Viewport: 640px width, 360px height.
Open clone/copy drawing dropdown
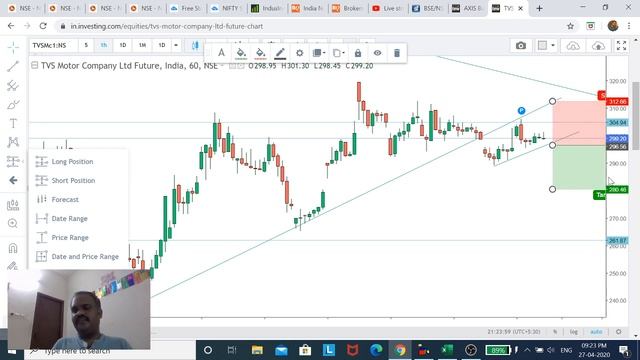[x=339, y=53]
